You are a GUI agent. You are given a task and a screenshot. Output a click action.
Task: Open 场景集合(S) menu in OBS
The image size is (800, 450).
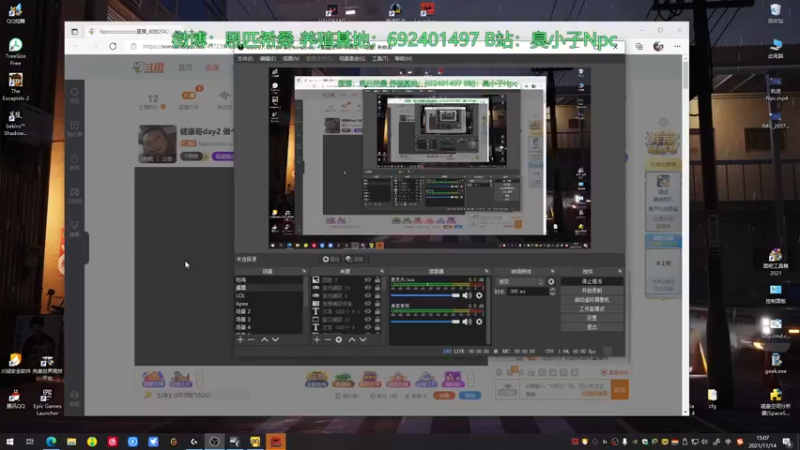point(352,59)
